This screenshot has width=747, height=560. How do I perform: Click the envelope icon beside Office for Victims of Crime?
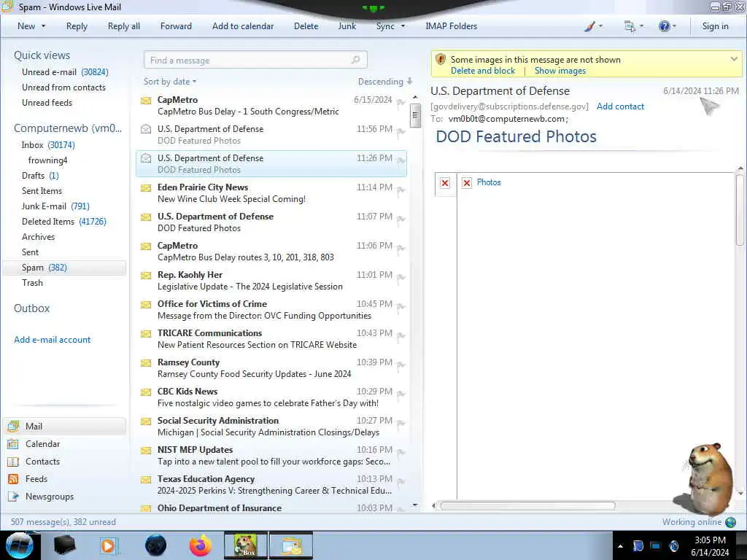pos(146,305)
